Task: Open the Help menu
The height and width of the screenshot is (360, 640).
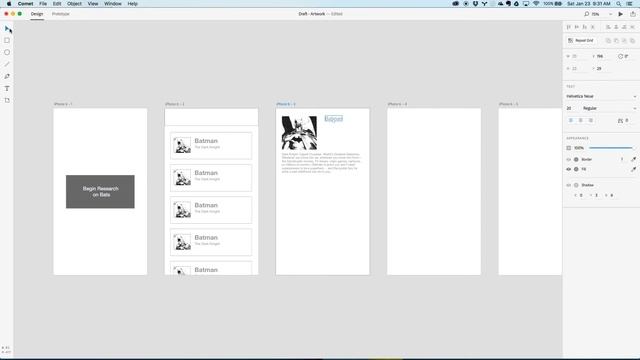Action: point(133,4)
